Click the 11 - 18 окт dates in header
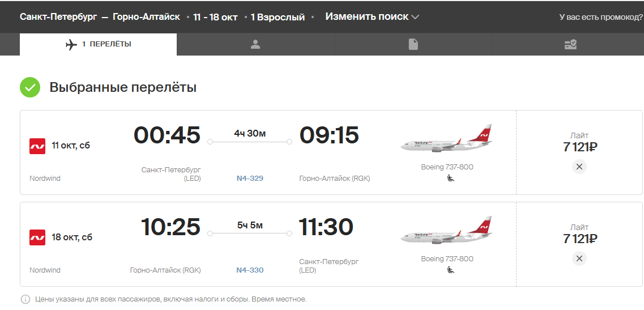Screen dimensions: 644x310 [x=215, y=18]
